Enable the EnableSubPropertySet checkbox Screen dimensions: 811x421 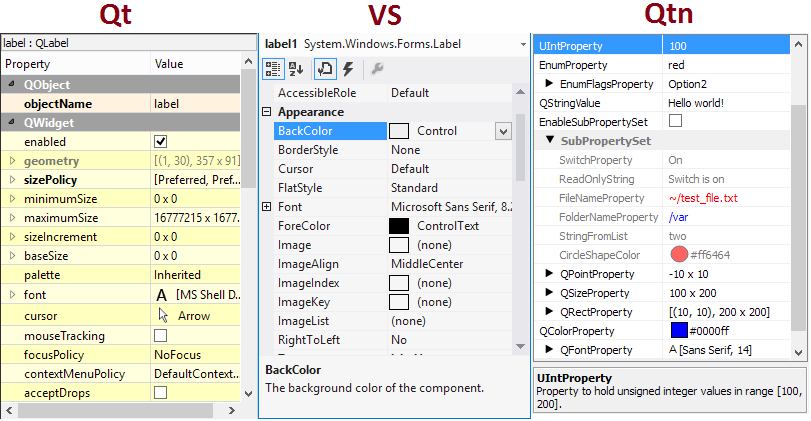(x=675, y=121)
